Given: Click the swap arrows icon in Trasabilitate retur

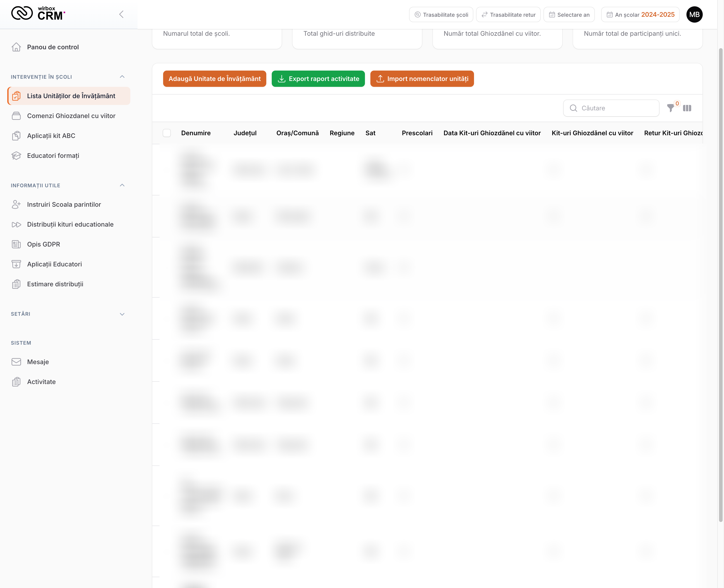Looking at the screenshot, I should coord(484,14).
